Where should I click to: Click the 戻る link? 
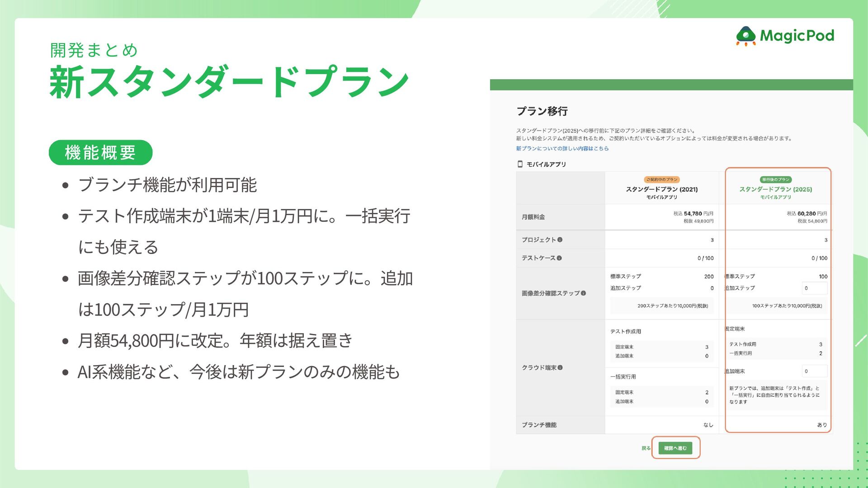[x=646, y=448]
